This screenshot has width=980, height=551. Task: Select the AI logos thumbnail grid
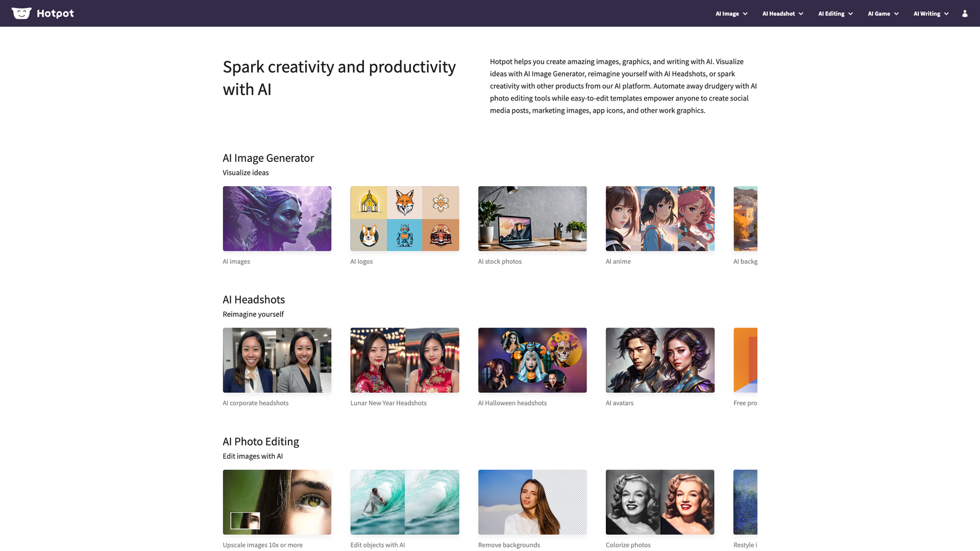[405, 218]
